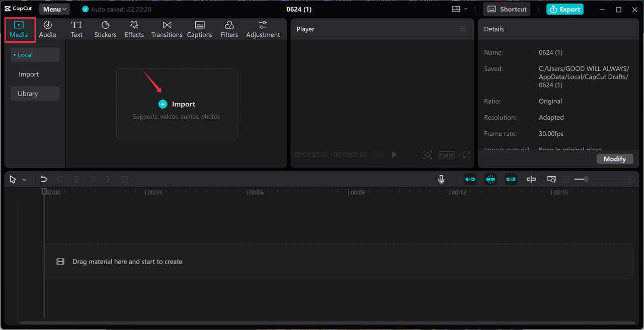Click the Split tool icon
The image size is (644, 330).
pos(76,179)
